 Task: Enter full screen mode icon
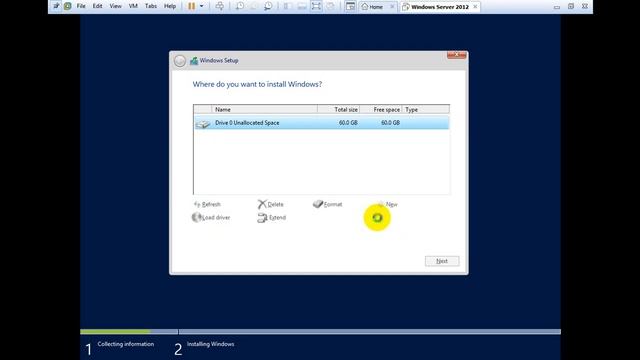pyautogui.click(x=316, y=6)
